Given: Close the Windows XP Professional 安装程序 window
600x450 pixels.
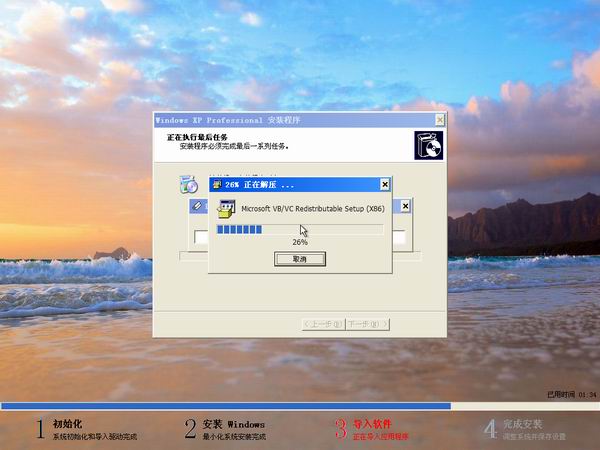Looking at the screenshot, I should [440, 120].
